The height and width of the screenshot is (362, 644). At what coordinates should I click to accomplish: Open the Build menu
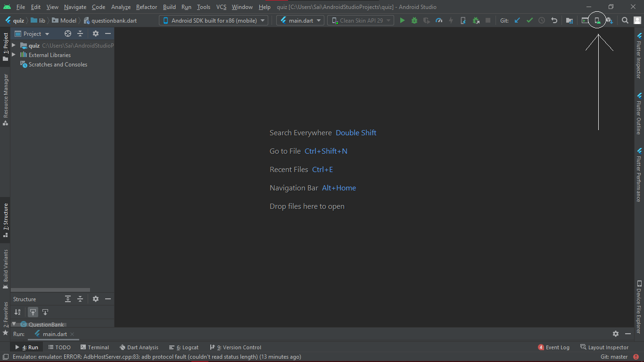[169, 7]
